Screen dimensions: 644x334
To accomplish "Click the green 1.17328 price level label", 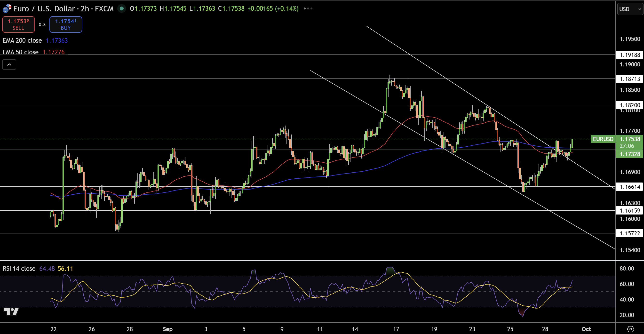I will click(629, 154).
